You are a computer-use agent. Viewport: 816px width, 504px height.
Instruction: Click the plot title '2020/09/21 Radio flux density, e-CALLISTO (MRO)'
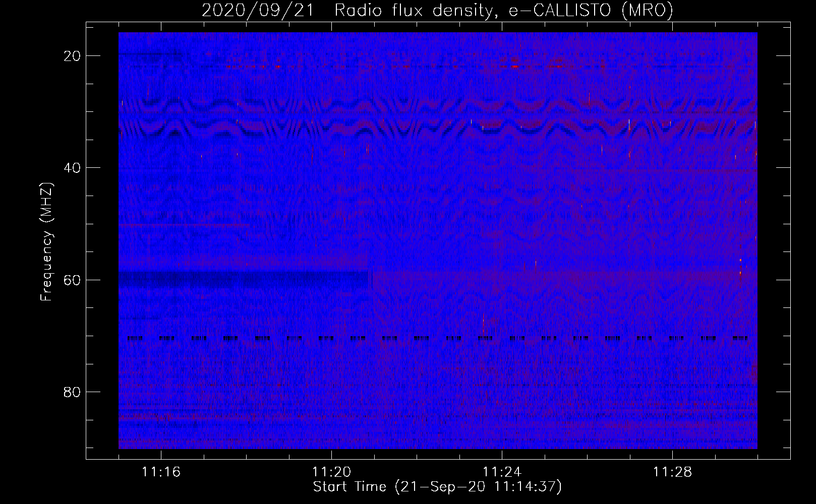437,11
